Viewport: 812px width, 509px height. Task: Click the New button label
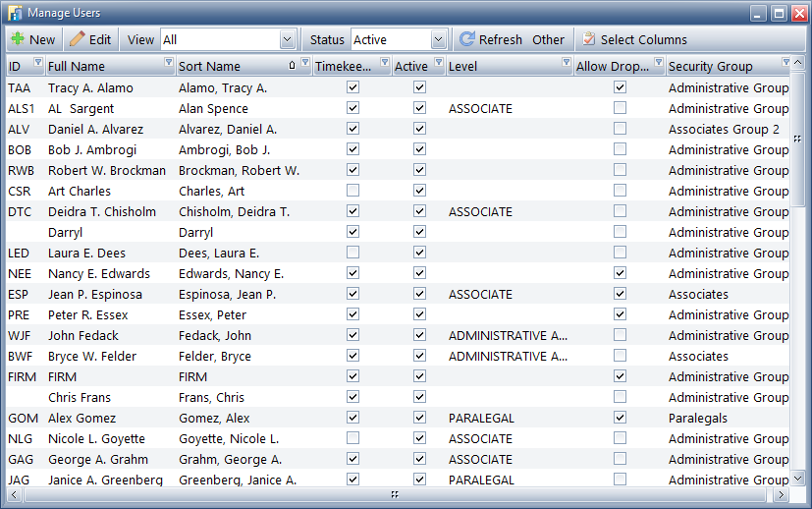42,40
